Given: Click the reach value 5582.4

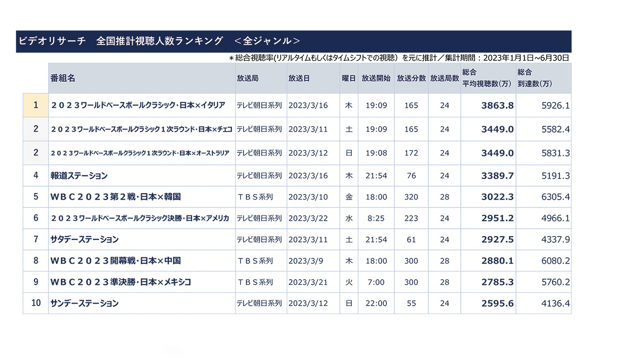Looking at the screenshot, I should coord(555,129).
